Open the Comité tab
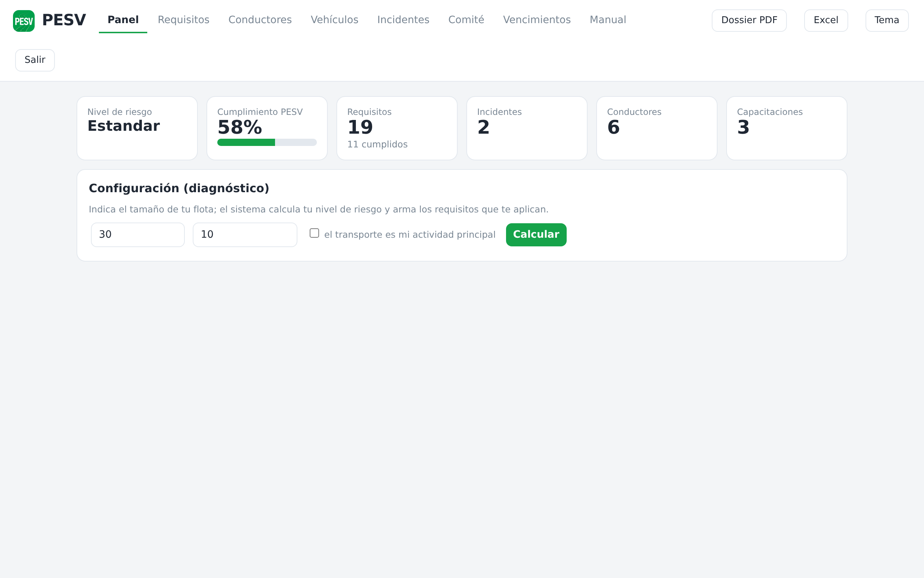The width and height of the screenshot is (924, 578). (466, 20)
